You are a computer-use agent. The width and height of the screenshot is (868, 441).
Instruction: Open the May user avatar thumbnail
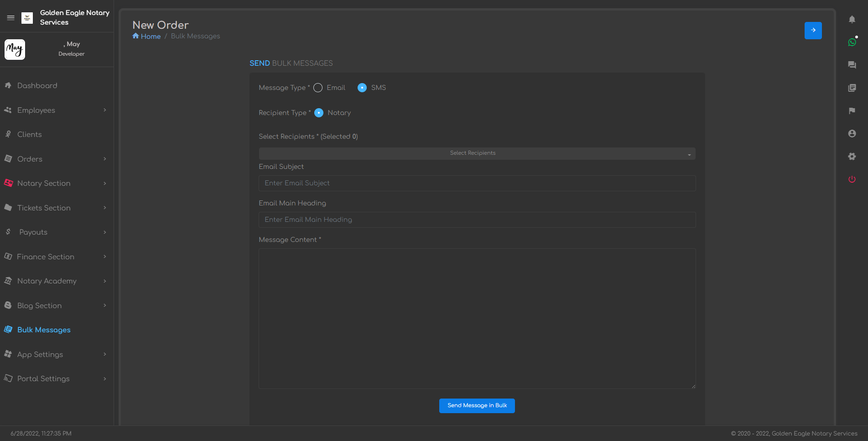tap(15, 49)
